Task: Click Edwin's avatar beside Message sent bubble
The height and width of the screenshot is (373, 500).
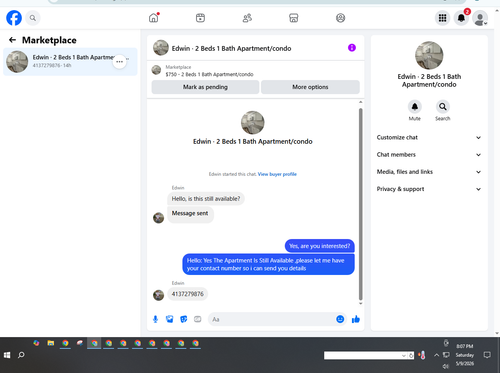Action: pyautogui.click(x=158, y=218)
